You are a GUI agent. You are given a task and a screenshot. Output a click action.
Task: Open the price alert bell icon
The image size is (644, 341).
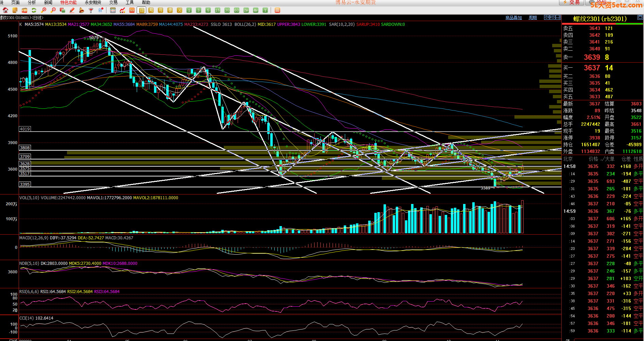pyautogui.click(x=82, y=10)
